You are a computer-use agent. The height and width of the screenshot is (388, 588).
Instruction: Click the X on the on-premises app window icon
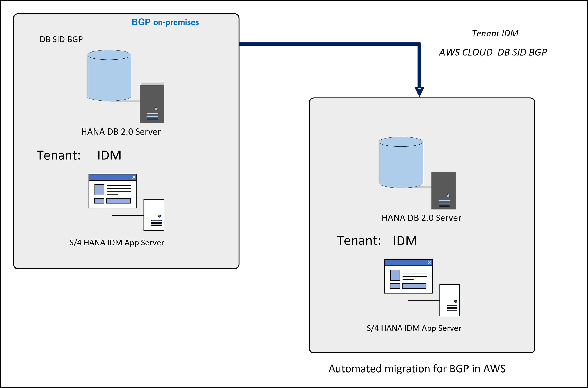134,177
